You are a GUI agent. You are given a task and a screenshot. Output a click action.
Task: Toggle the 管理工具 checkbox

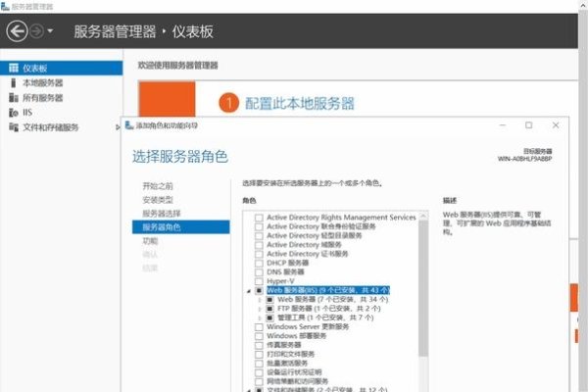click(269, 318)
